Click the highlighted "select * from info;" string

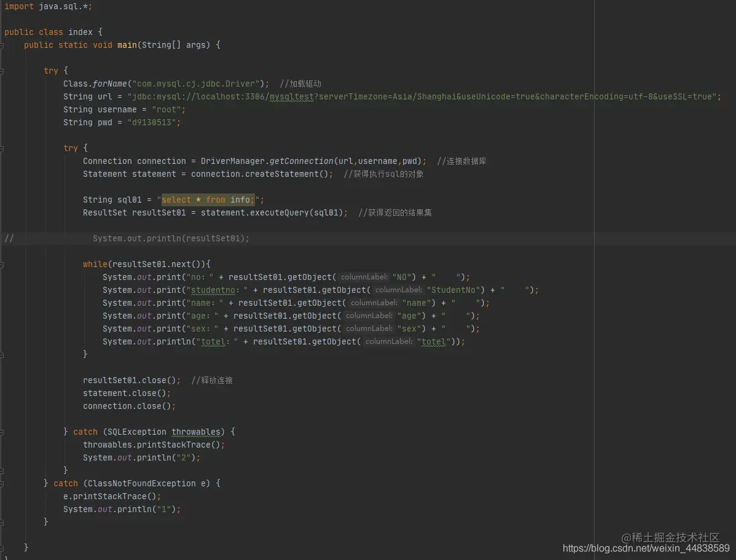tap(208, 200)
